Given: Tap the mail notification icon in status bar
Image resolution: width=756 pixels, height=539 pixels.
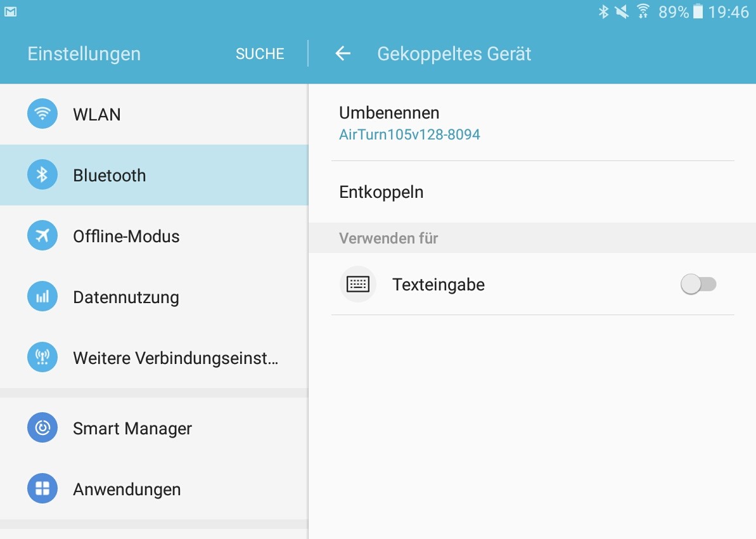Looking at the screenshot, I should 11,11.
